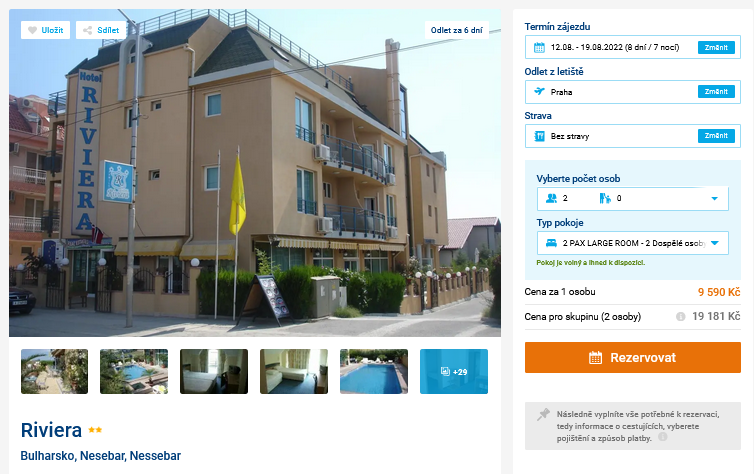
Task: Change departure airport Praha via Změnit
Action: point(716,91)
